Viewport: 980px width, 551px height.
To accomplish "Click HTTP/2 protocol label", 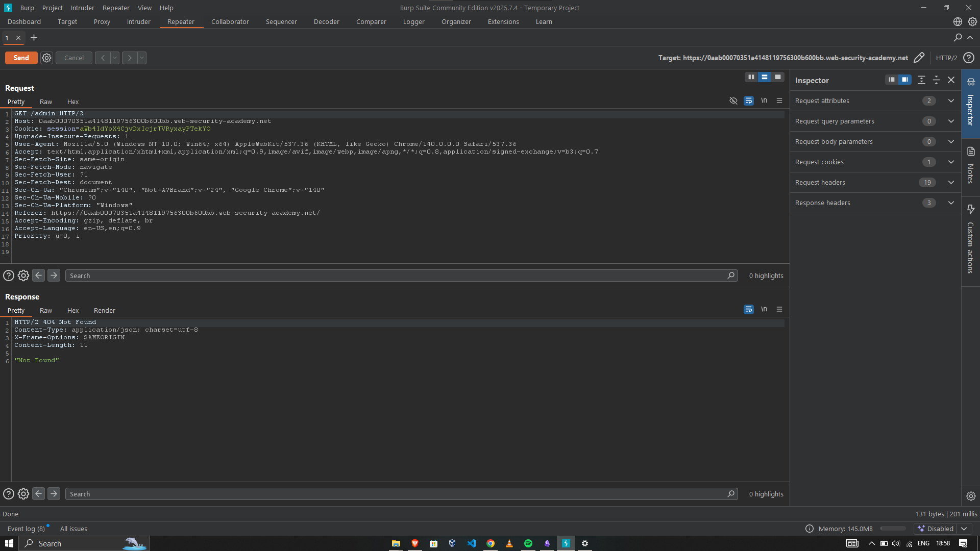I will coord(946,58).
